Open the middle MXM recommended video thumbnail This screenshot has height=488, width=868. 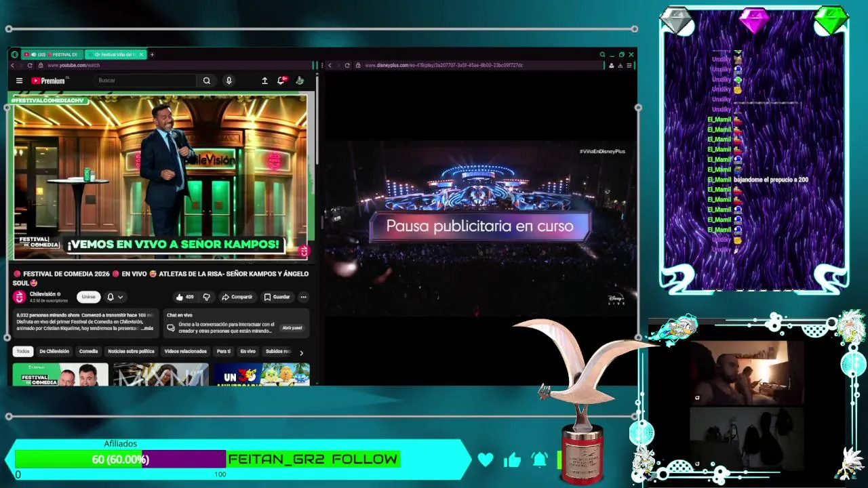161,374
